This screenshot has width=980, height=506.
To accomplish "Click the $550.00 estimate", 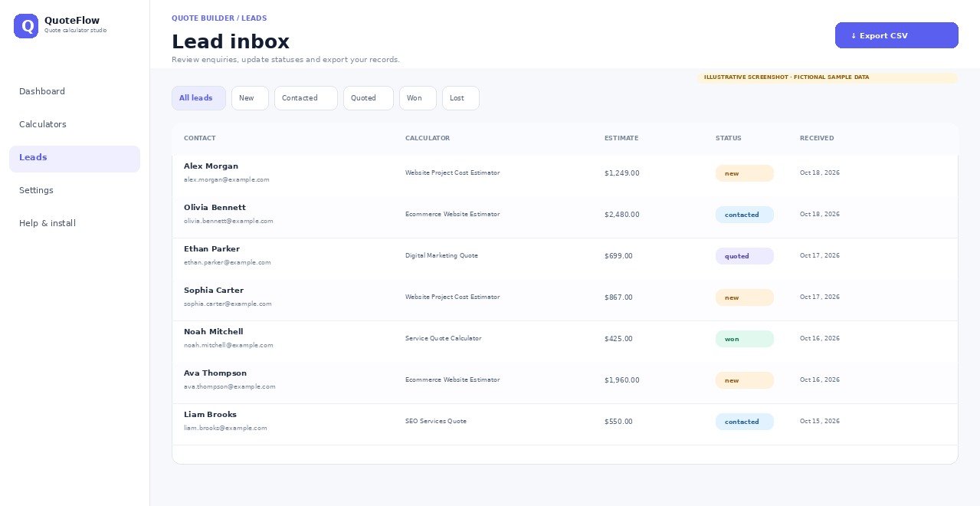I will (x=618, y=422).
